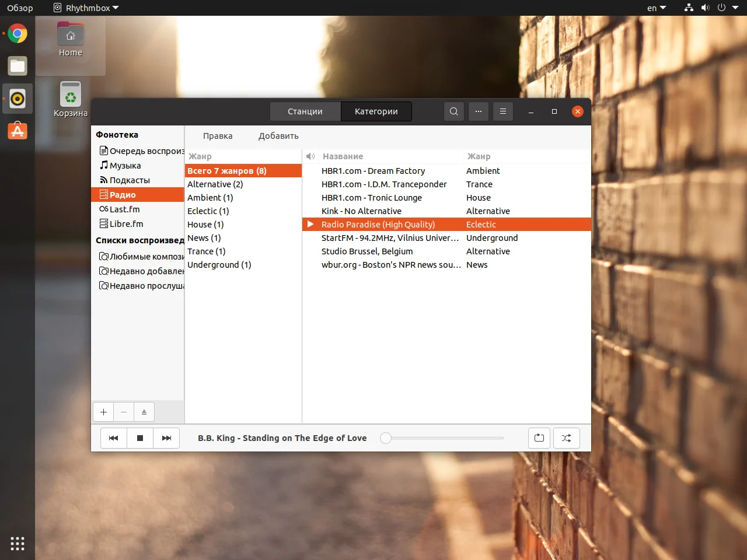The image size is (747, 560).
Task: Add a new station with plus icon
Action: (x=103, y=412)
